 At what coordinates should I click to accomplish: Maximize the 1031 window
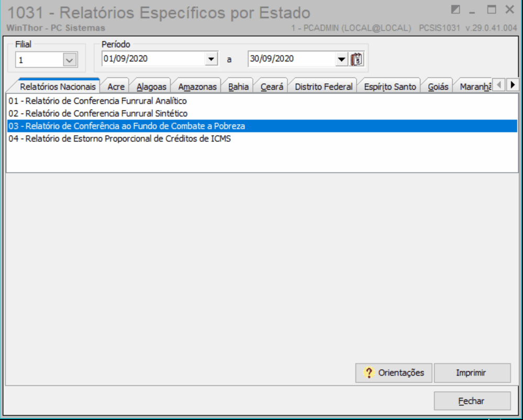[x=491, y=9]
